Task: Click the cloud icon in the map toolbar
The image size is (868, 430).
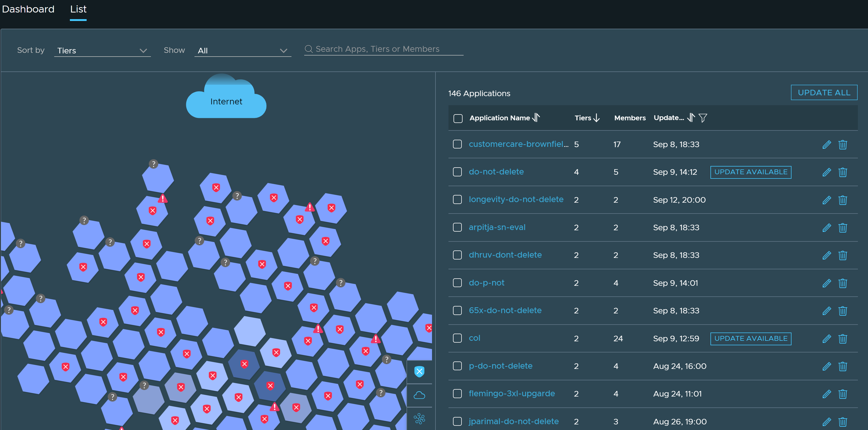Action: [420, 394]
